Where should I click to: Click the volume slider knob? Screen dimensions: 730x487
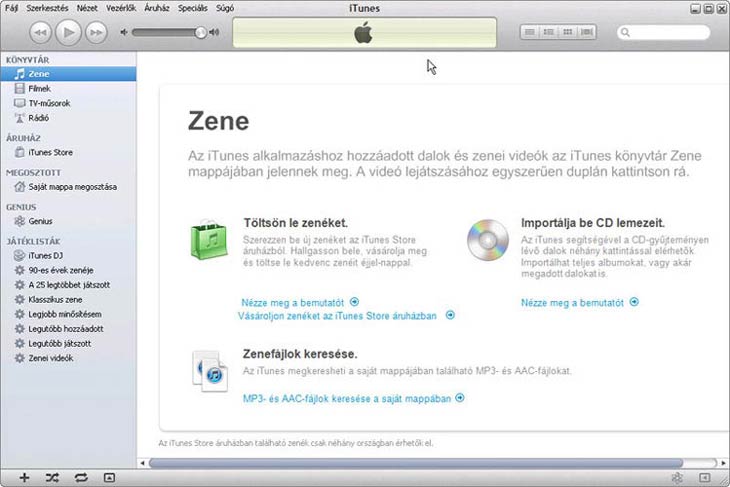(x=201, y=32)
